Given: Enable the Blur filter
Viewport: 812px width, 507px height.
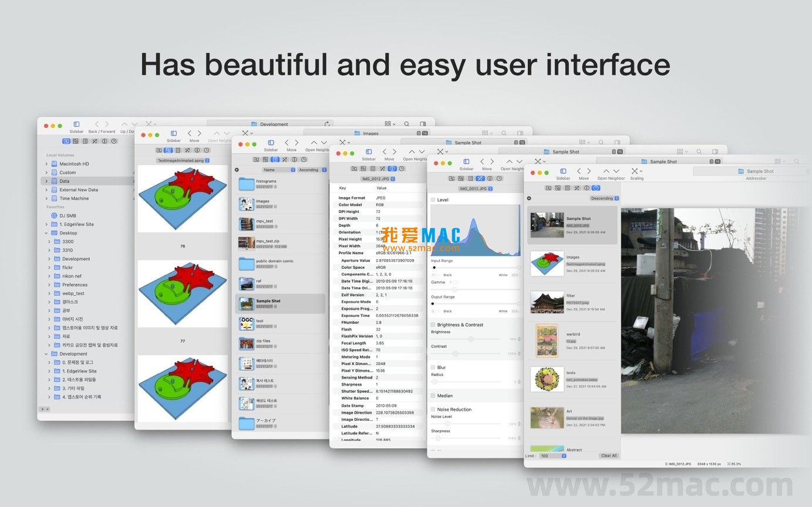Looking at the screenshot, I should (433, 367).
